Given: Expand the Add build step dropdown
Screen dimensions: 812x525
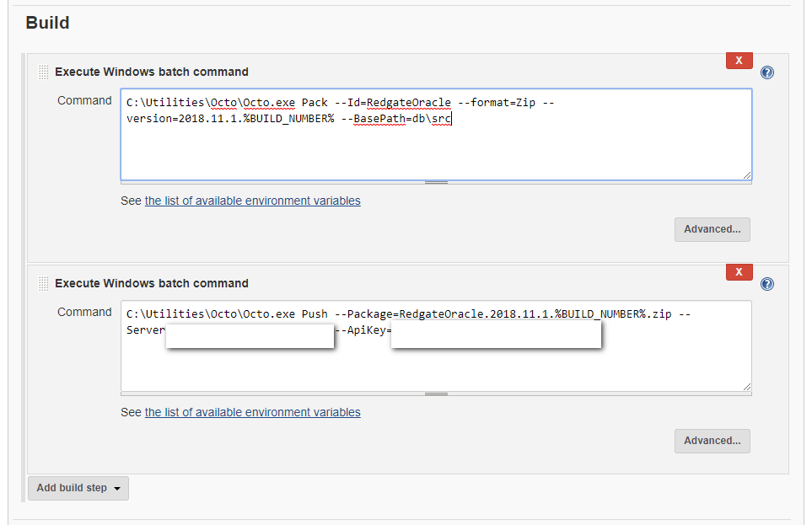Looking at the screenshot, I should tap(78, 488).
